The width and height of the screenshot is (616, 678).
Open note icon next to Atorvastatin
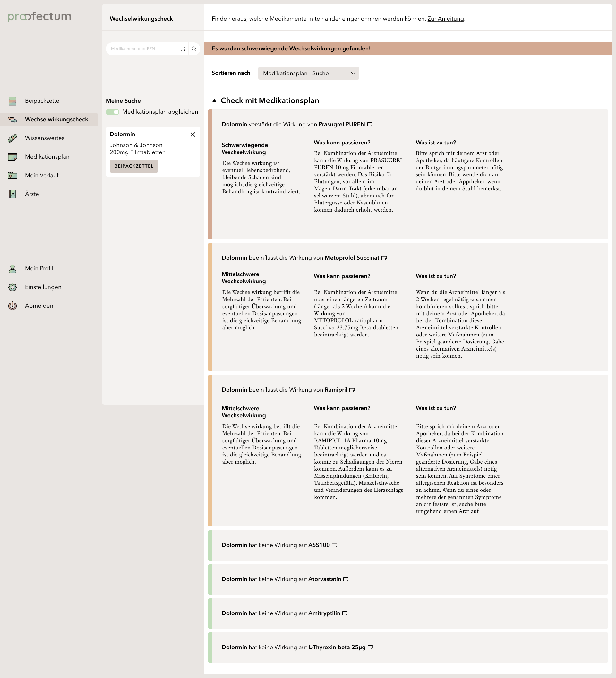346,579
